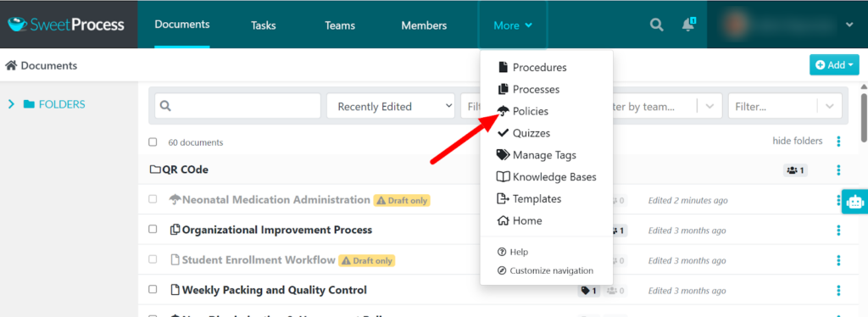Tick checkbox for Neonatal Medication Administration
868x317 pixels.
tap(153, 200)
